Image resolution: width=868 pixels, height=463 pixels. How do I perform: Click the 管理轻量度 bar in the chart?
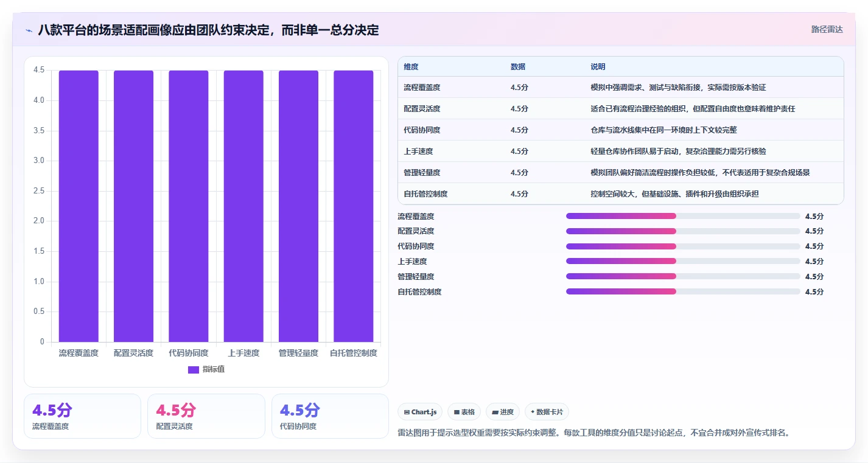tap(298, 206)
